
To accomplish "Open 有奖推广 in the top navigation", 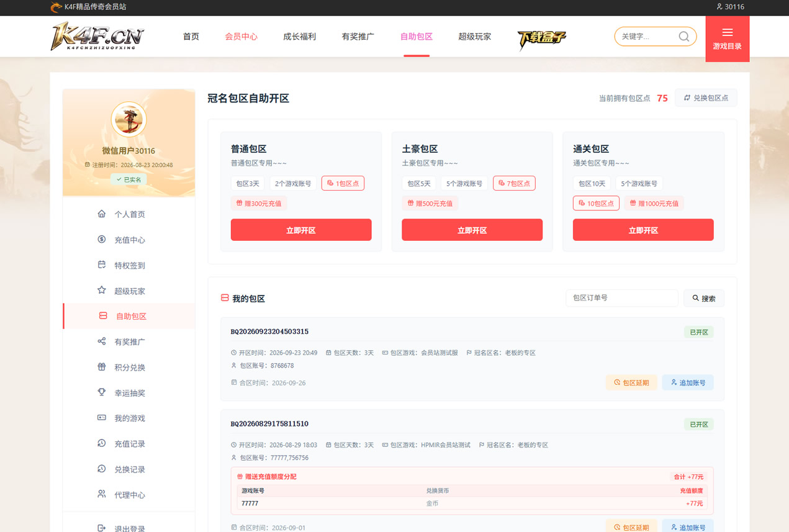I will tap(358, 37).
